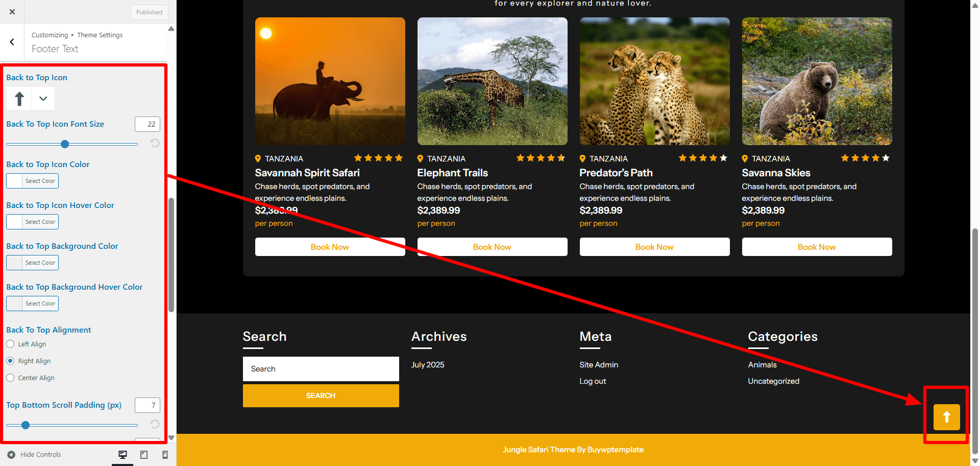This screenshot has height=466, width=980.
Task: Select Color for Back to Top Icon Color
Action: point(33,181)
